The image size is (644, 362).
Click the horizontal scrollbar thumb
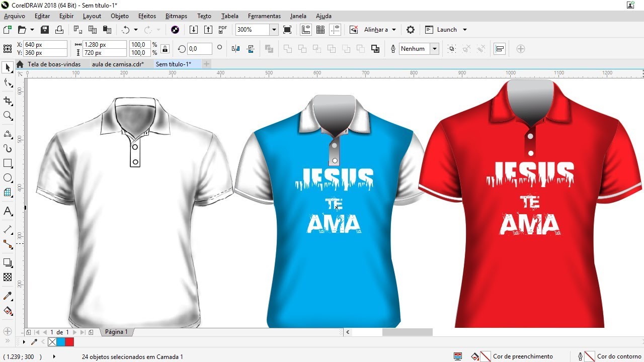click(x=407, y=332)
